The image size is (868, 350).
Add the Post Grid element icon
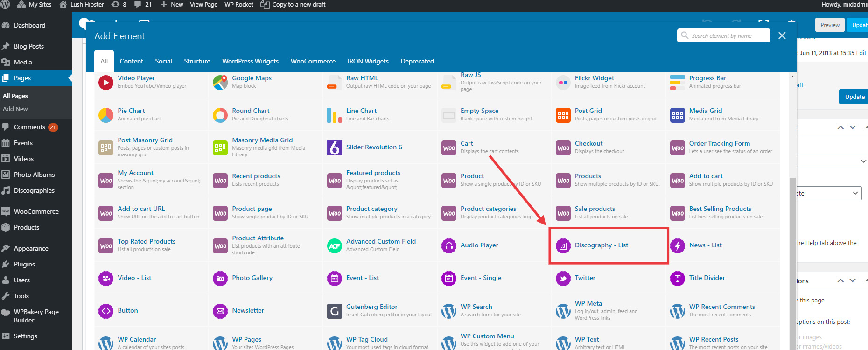point(563,115)
